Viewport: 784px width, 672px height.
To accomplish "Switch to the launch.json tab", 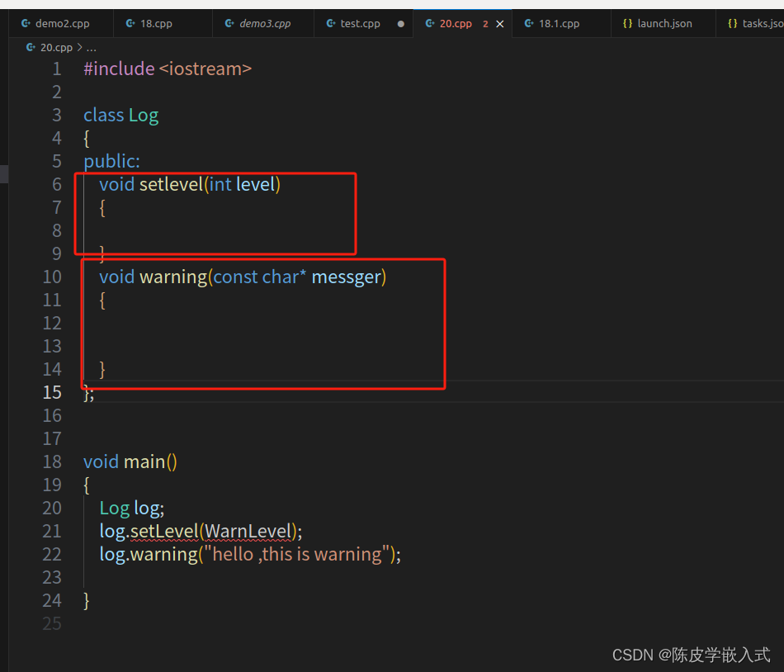I will click(x=663, y=23).
